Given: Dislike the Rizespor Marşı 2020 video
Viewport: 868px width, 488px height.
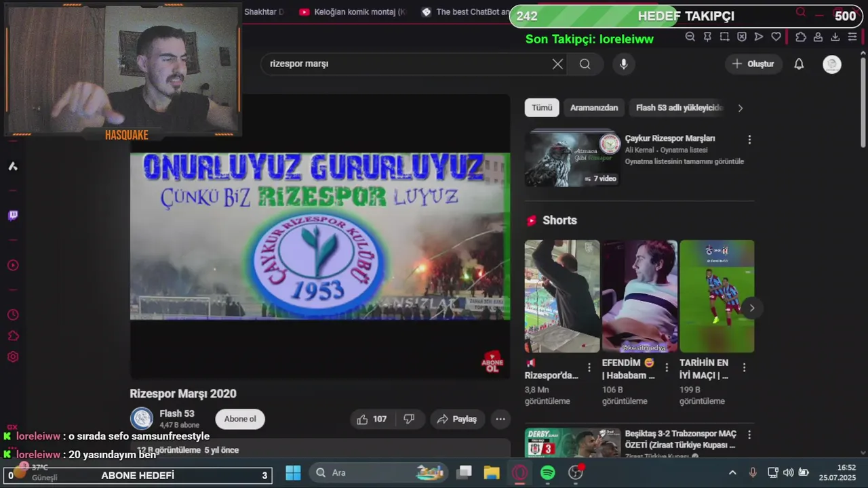Looking at the screenshot, I should click(409, 419).
